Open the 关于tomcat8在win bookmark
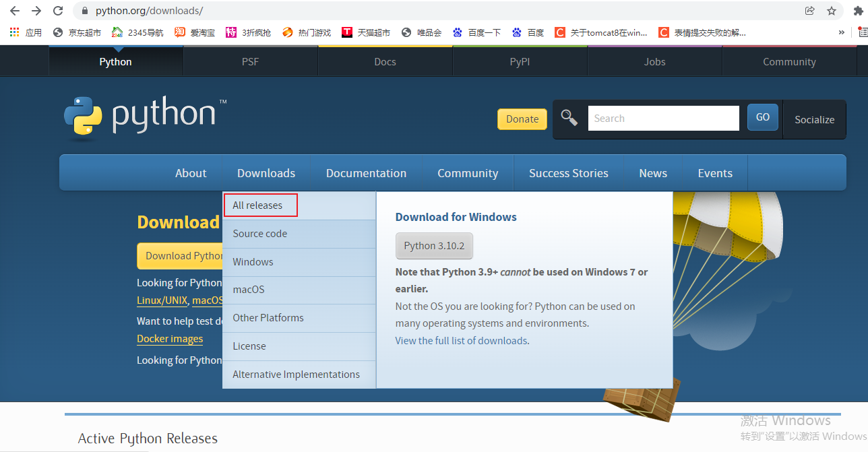Screen dimensions: 868x452 click(x=601, y=32)
